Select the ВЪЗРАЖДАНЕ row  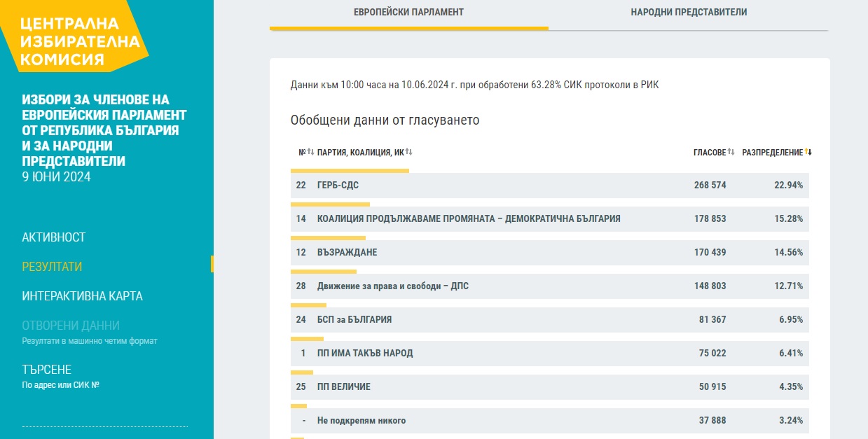[550, 253]
